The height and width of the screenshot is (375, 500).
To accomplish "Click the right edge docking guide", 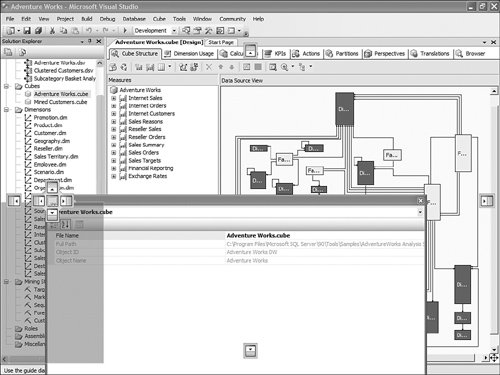I will (487, 201).
